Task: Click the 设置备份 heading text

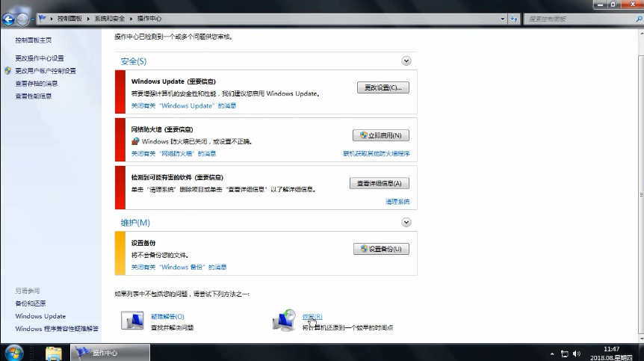Action: coord(143,243)
